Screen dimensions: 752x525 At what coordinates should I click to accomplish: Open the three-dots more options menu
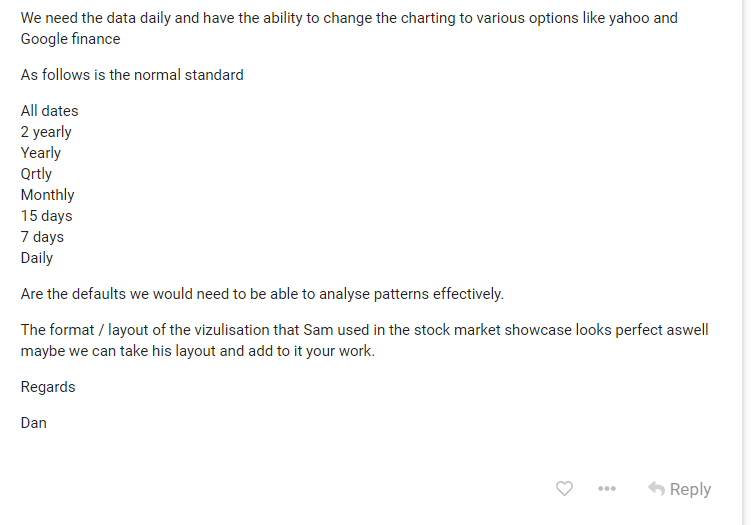(607, 489)
